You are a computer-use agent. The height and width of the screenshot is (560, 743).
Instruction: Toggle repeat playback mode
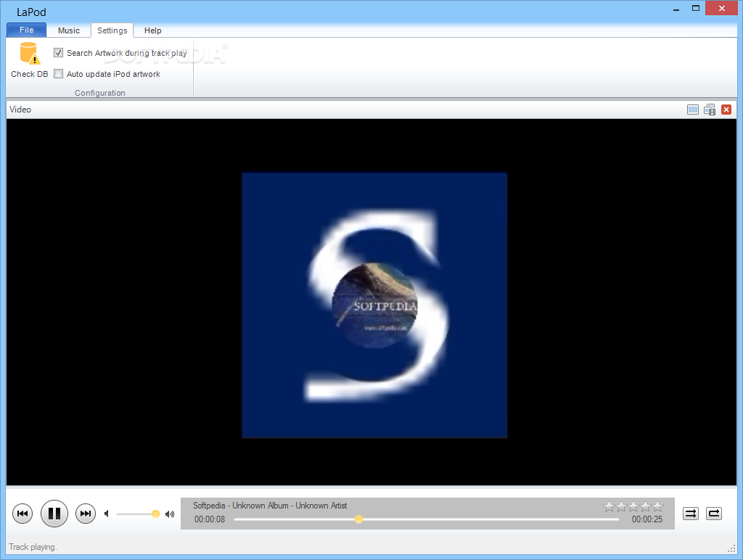714,514
